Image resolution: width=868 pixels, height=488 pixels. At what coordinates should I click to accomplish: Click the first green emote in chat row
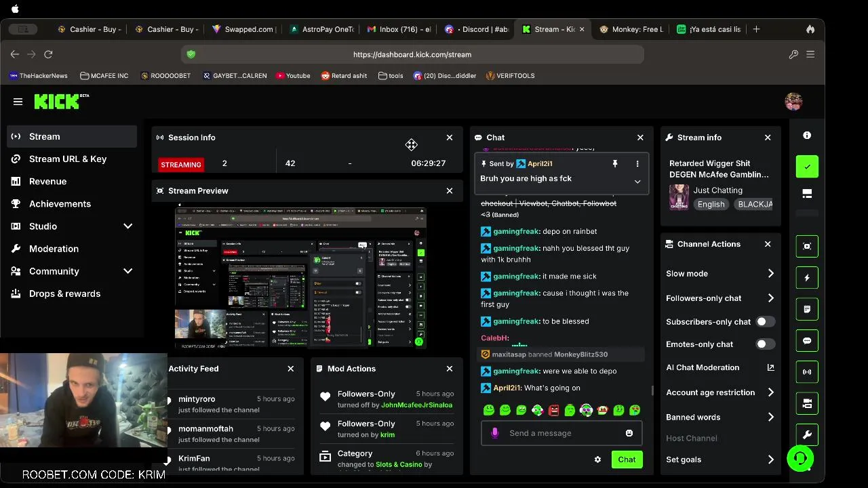[489, 410]
